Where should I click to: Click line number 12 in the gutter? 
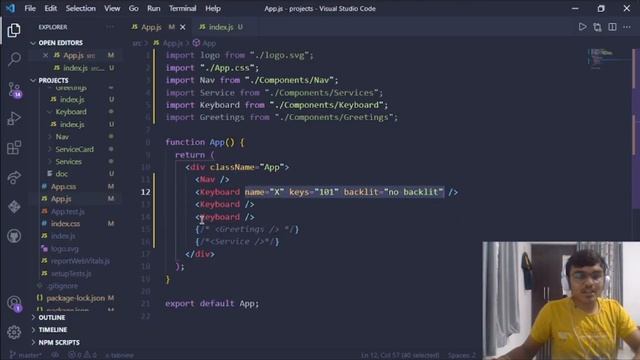[145, 192]
